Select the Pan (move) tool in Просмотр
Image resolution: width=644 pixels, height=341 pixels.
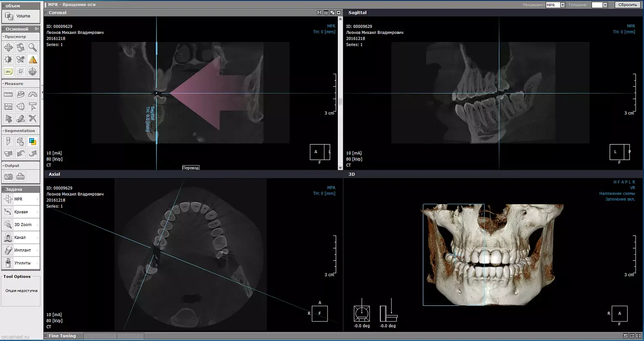[8, 48]
